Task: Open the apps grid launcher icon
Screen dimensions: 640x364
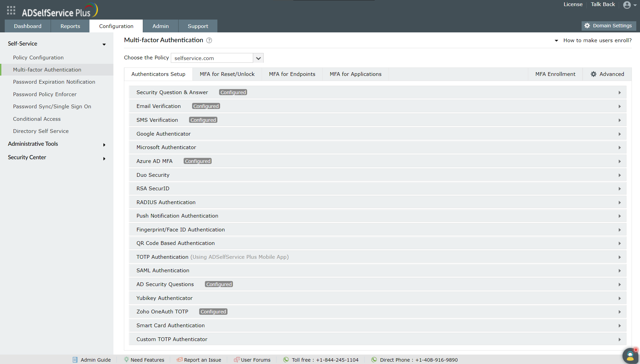Action: (x=11, y=10)
